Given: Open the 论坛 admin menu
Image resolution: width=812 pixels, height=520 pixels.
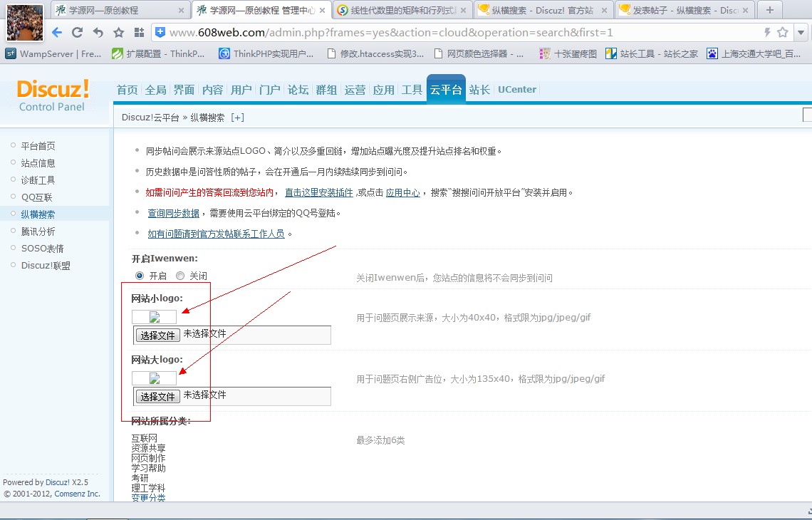Looking at the screenshot, I should point(298,90).
